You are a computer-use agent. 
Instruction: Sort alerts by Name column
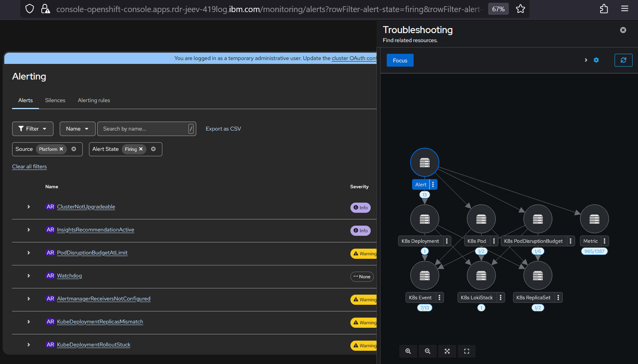pos(52,187)
